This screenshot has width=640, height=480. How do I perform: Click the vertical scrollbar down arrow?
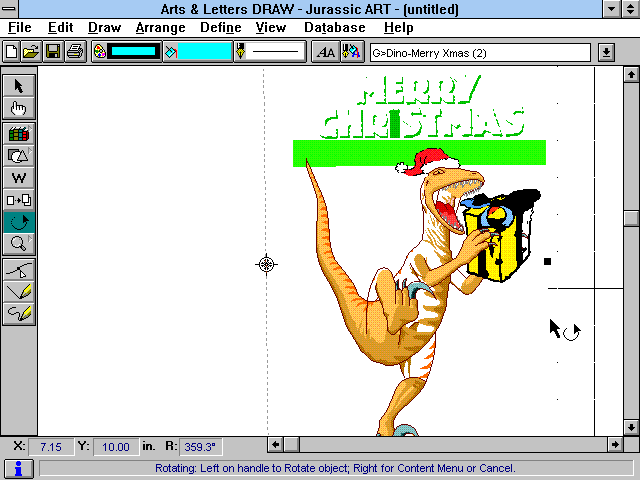coord(630,427)
